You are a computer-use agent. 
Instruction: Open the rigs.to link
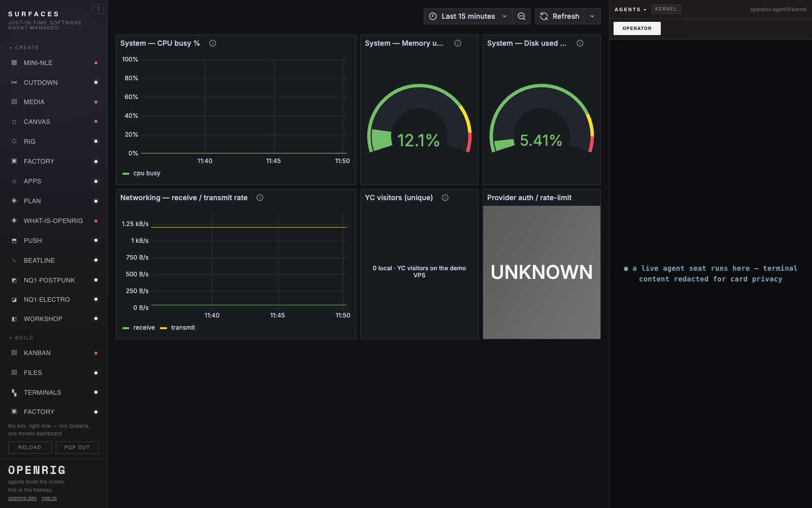[x=49, y=498]
